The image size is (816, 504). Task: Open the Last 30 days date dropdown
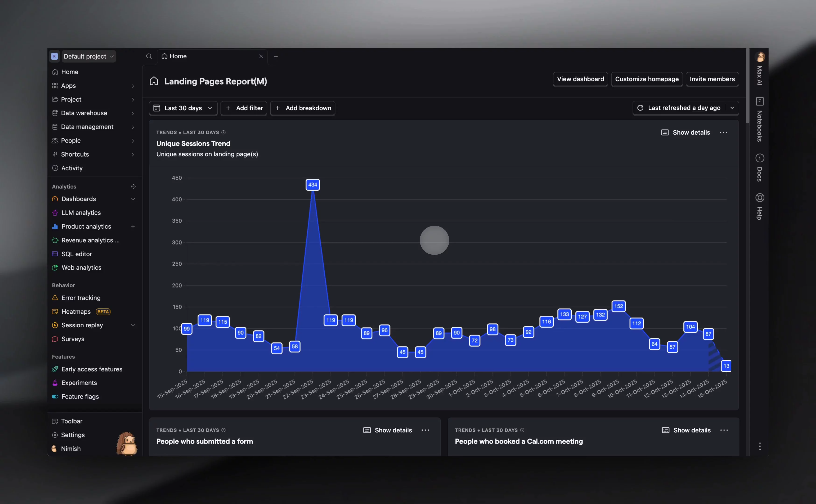pyautogui.click(x=183, y=108)
